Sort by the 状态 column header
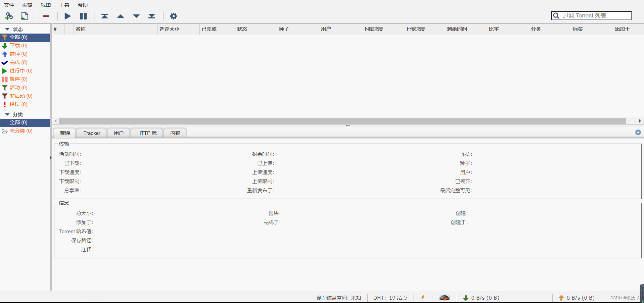 pos(256,29)
